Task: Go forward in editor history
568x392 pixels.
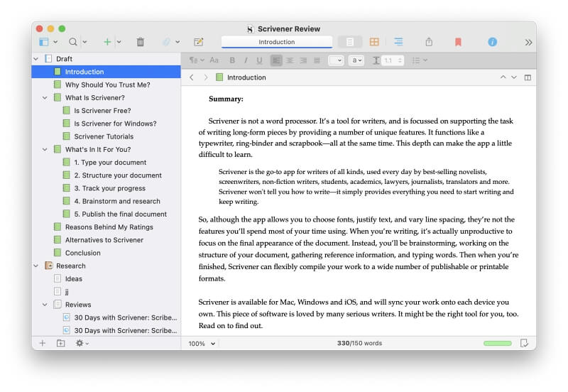Action: 205,77
